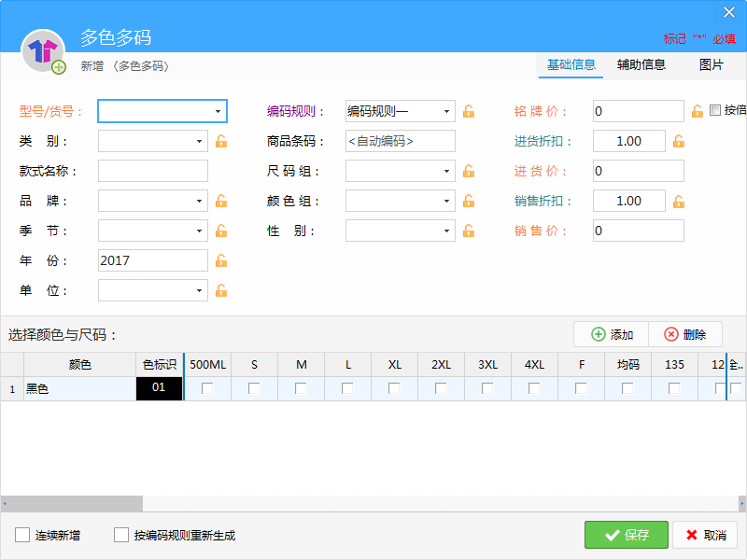This screenshot has height=560, width=747.
Task: Enable the 按倍 checkbox beside 铭牌价
Action: click(715, 110)
